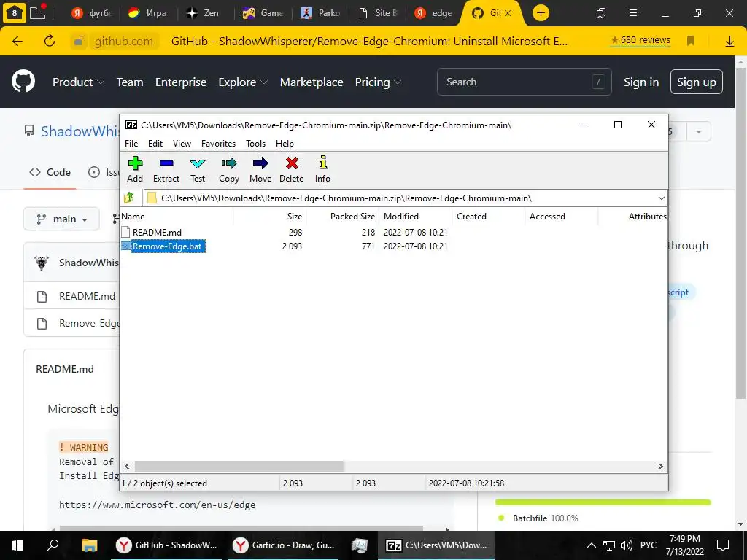Go back with the browser back arrow
The height and width of the screenshot is (560, 747).
pyautogui.click(x=18, y=41)
